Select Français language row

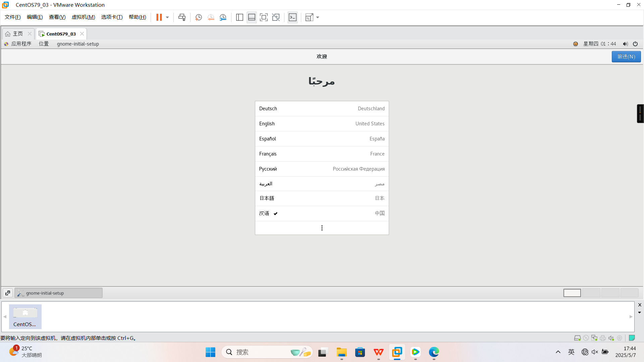pos(322,154)
